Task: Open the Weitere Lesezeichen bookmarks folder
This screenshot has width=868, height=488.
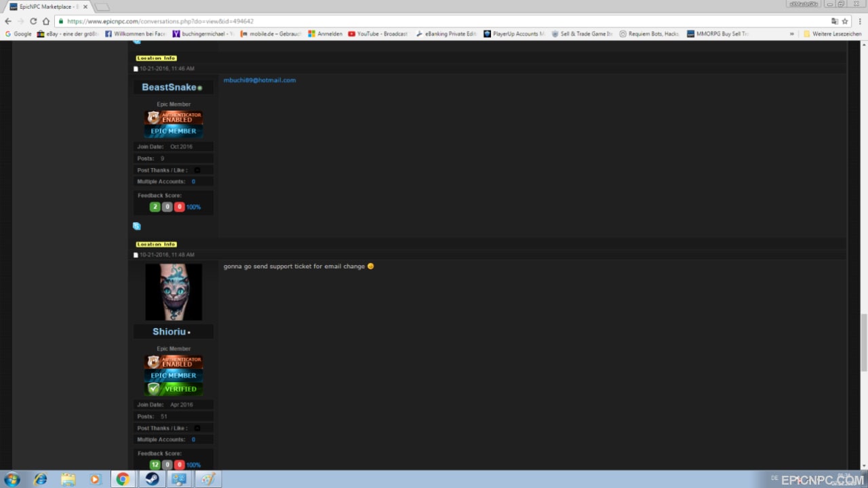Action: pyautogui.click(x=832, y=33)
